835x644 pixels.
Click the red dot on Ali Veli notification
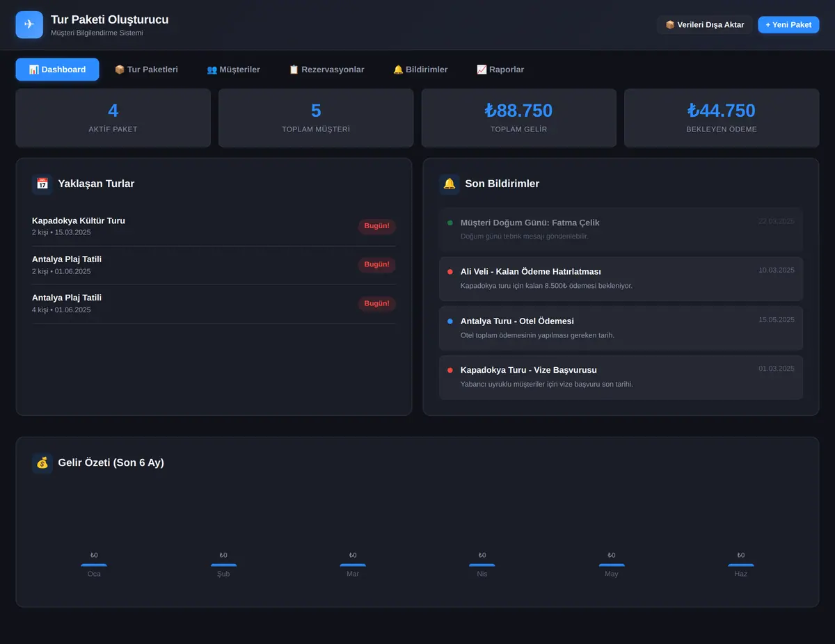450,271
